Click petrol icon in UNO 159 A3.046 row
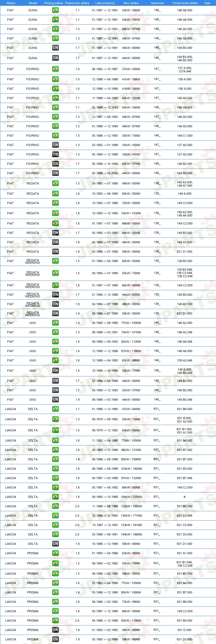Screen dimensions: 216x644 tap(56, 360)
